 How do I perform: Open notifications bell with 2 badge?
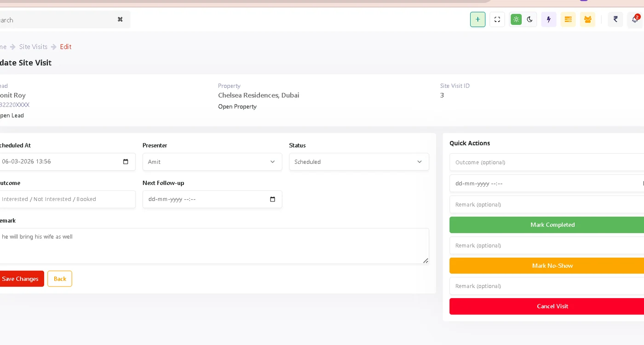pos(635,19)
